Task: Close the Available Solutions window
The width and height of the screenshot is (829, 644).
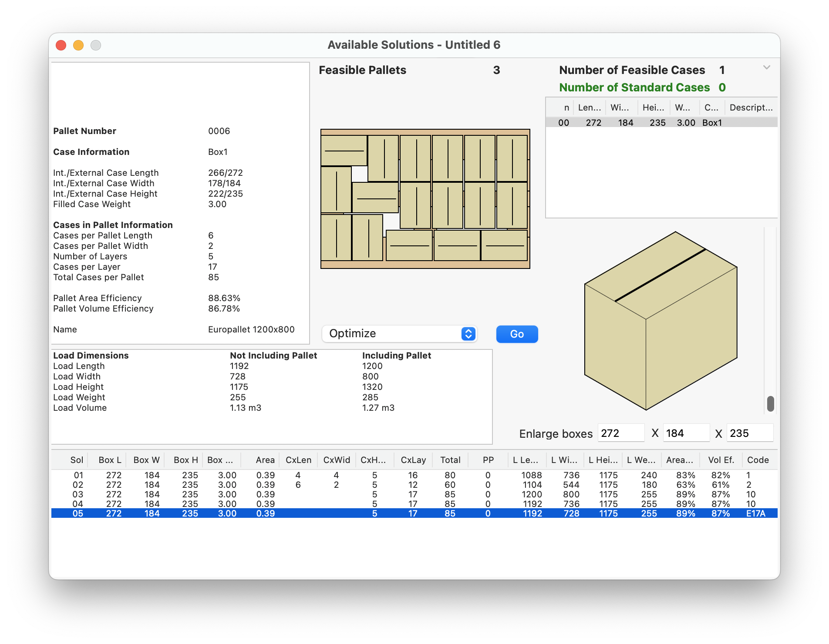Action: pos(61,45)
